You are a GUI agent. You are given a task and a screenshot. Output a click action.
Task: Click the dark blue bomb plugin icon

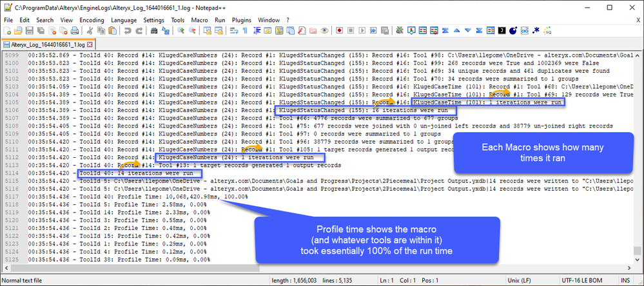click(x=513, y=30)
